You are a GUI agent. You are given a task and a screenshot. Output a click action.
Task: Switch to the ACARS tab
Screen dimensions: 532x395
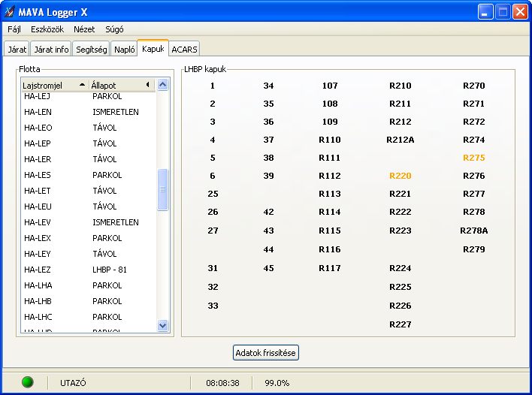[x=184, y=50]
